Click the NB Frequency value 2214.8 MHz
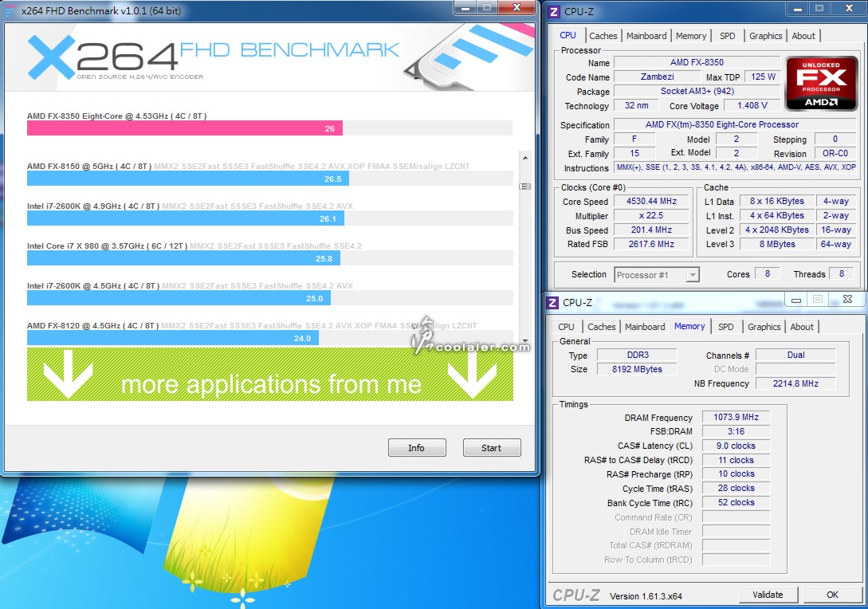The height and width of the screenshot is (609, 868). click(795, 383)
